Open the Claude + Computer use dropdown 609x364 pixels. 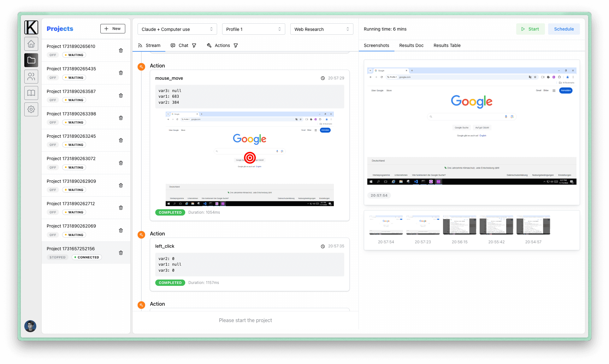(x=177, y=29)
